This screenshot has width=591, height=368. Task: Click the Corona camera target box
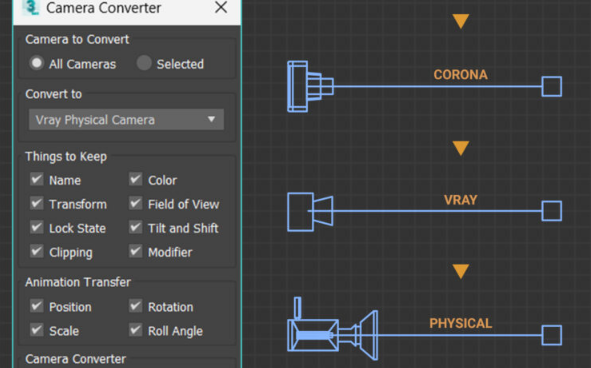tap(552, 86)
